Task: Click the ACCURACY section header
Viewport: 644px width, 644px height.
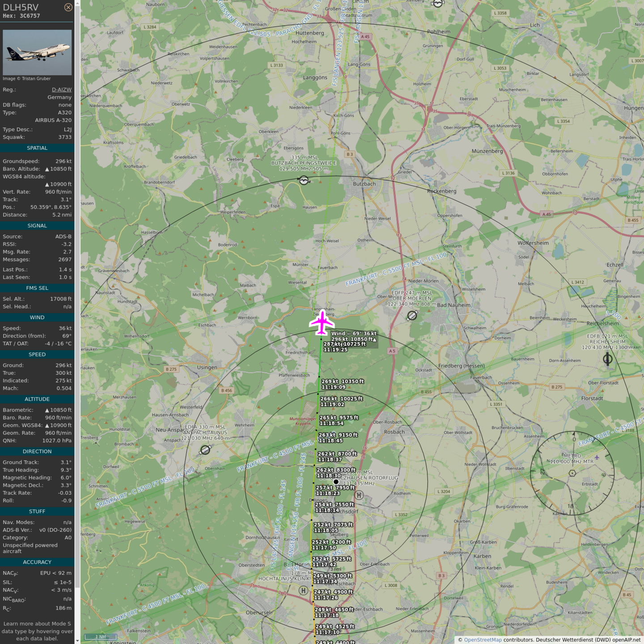Action: click(x=37, y=562)
